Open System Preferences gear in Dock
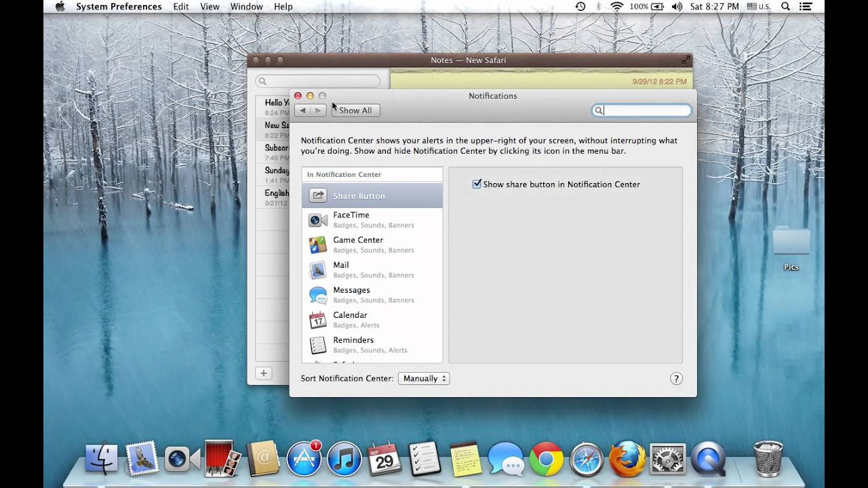The image size is (868, 488). click(x=667, y=459)
